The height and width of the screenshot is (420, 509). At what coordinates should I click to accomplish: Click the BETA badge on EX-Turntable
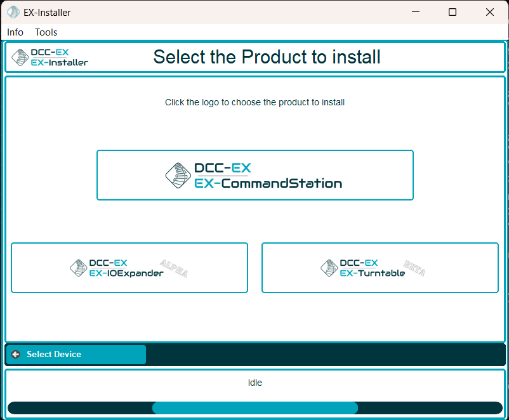click(x=414, y=268)
